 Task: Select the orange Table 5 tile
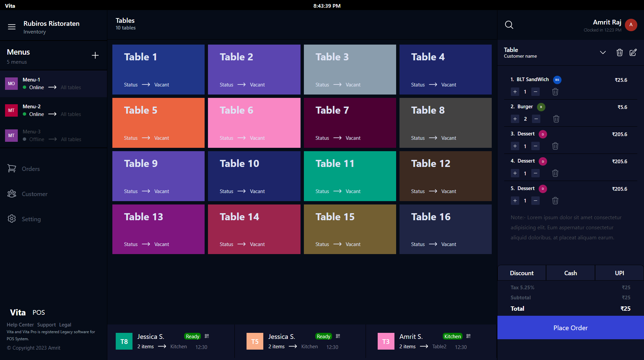coord(158,123)
